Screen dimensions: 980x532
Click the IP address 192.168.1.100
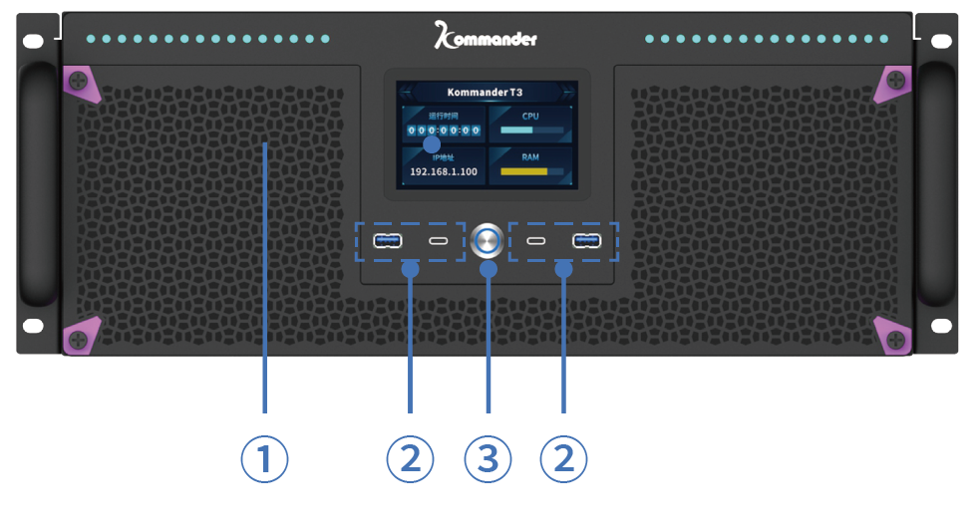coord(444,171)
